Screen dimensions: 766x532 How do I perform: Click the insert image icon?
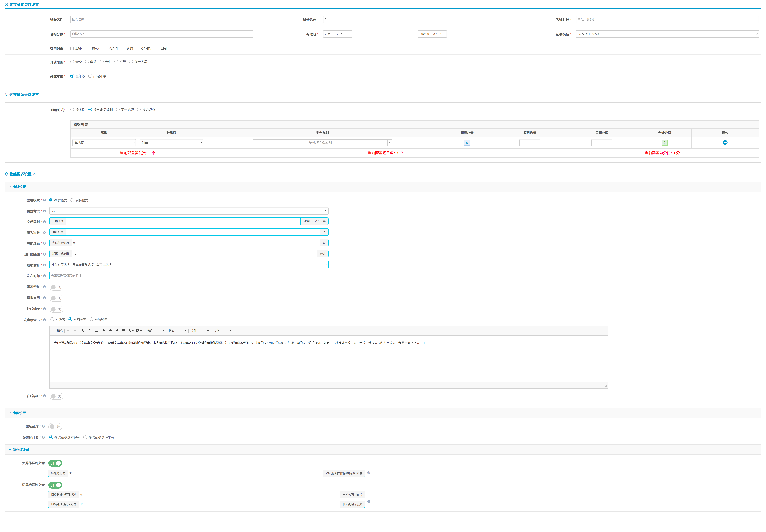click(96, 331)
